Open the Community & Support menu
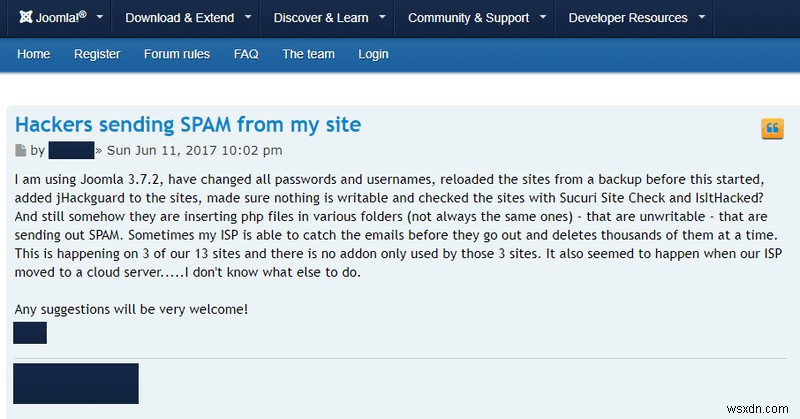The image size is (800, 419). (x=468, y=18)
